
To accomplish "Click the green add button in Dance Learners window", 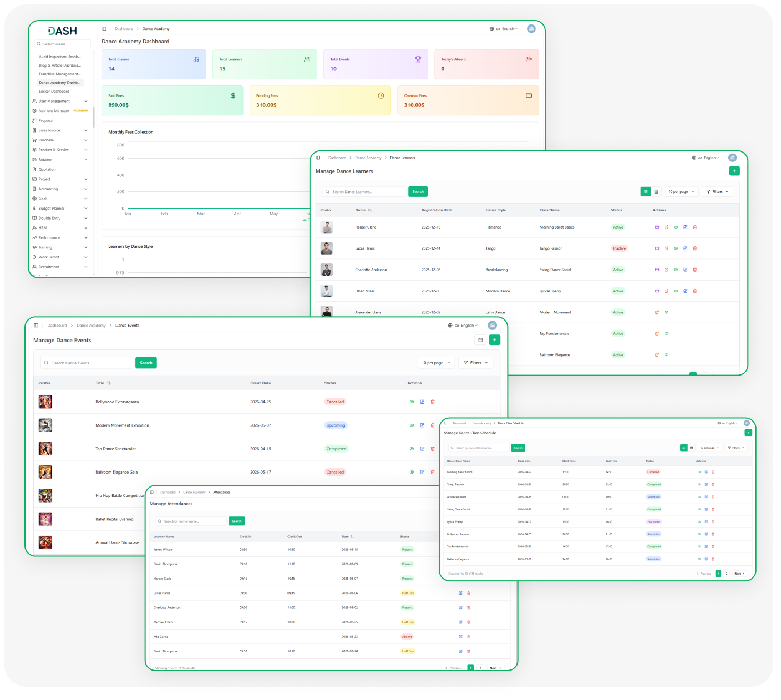I will tap(734, 171).
